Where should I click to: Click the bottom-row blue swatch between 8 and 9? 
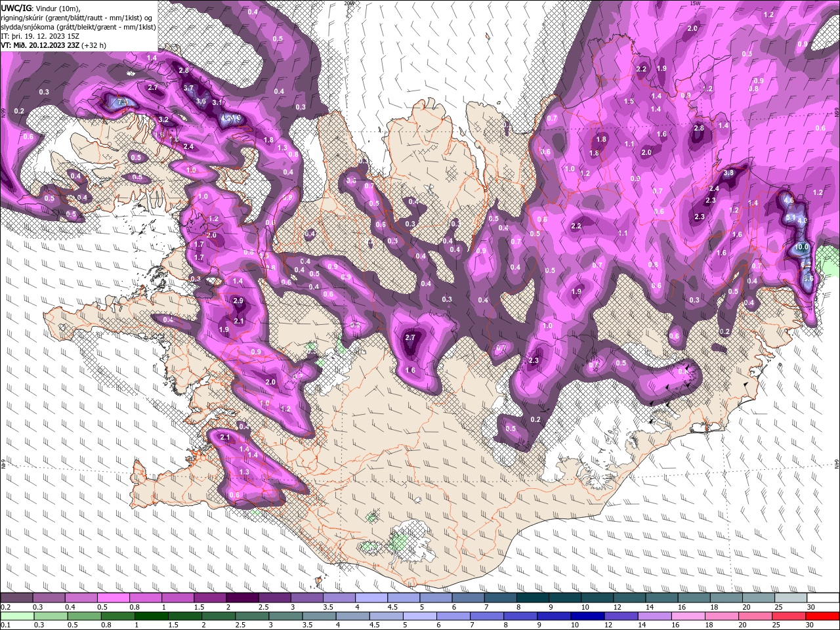(520, 616)
